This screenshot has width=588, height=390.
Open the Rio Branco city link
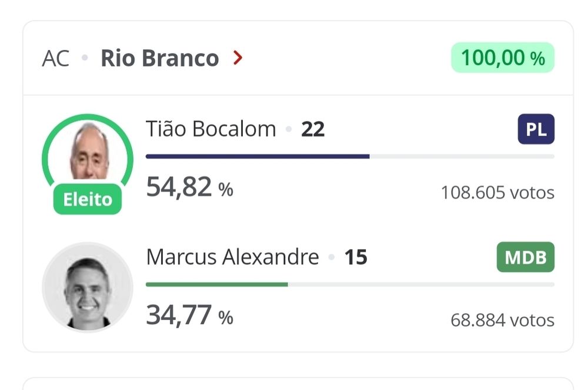tap(159, 58)
